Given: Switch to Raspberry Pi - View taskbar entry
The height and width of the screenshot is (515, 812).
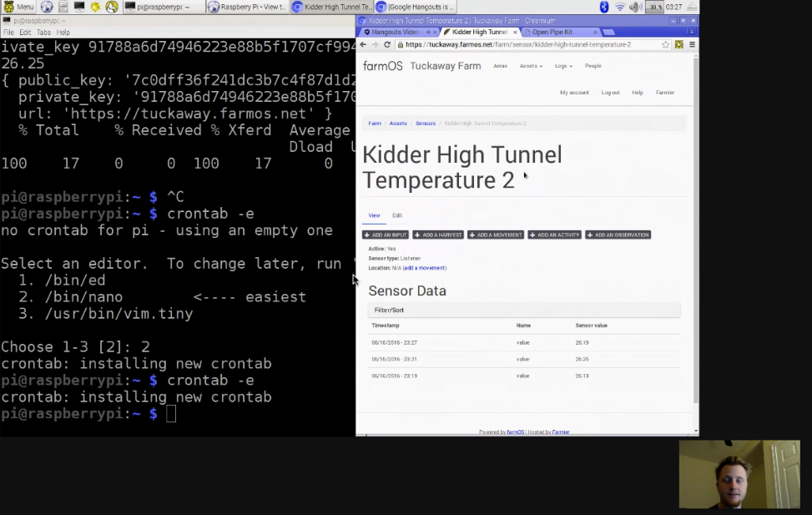Looking at the screenshot, I should (247, 7).
